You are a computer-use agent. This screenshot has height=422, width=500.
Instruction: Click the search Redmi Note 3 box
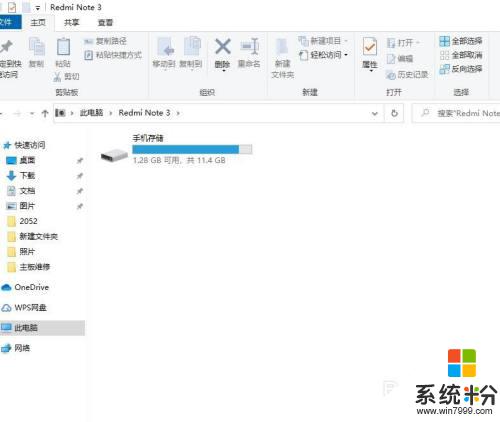pos(456,113)
